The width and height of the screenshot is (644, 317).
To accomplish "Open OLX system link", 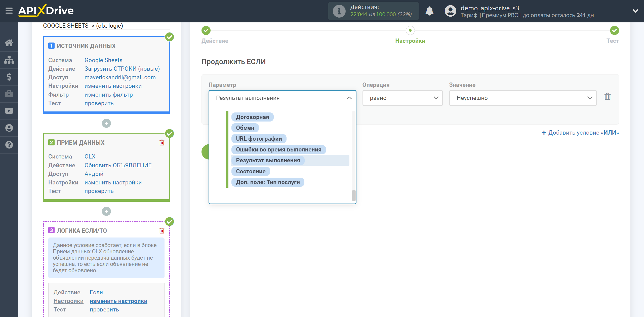I will click(x=90, y=156).
